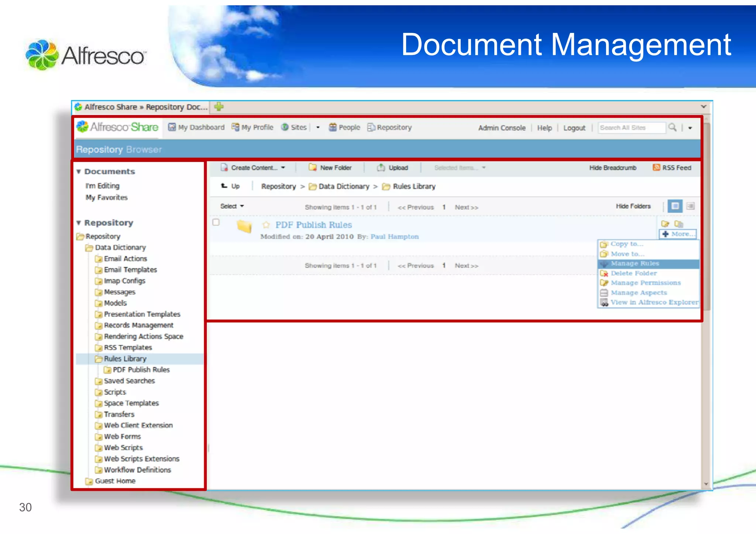Select the My Favorites filter

pyautogui.click(x=107, y=197)
